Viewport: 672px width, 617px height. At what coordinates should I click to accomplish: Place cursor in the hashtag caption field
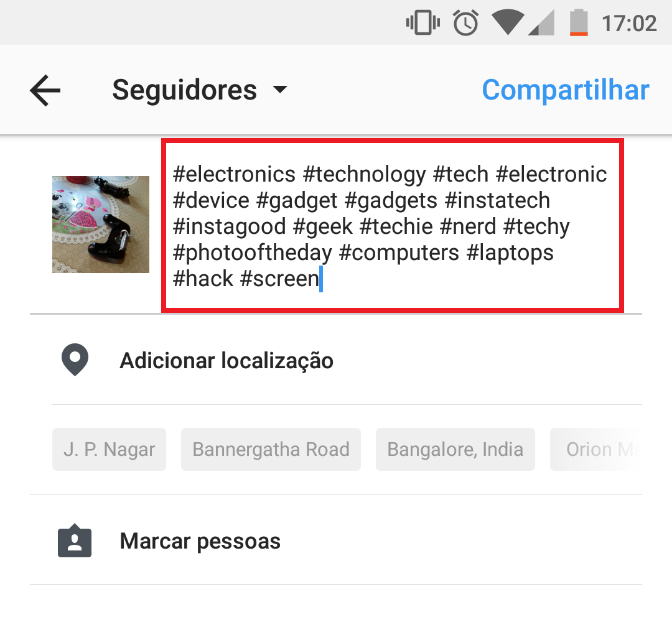click(x=392, y=226)
